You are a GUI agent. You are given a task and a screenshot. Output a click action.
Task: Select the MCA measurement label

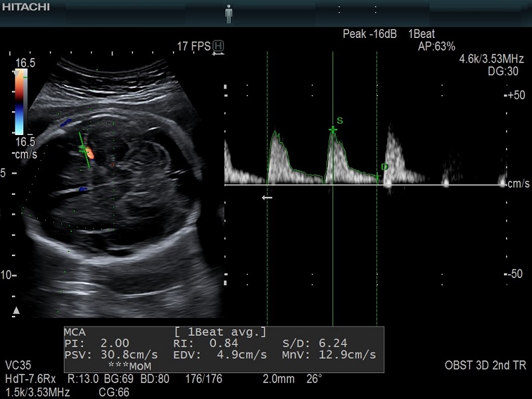pos(75,332)
